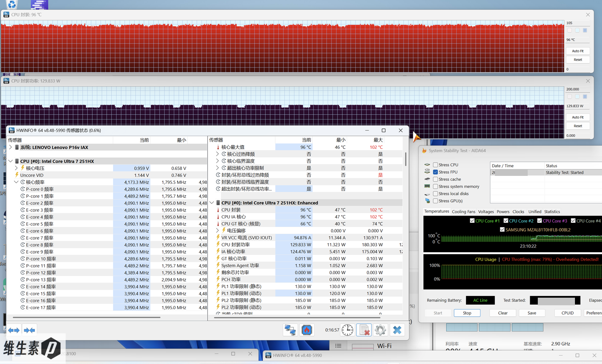
Task: Uncheck the Stress FPU checkbox
Action: [435, 172]
